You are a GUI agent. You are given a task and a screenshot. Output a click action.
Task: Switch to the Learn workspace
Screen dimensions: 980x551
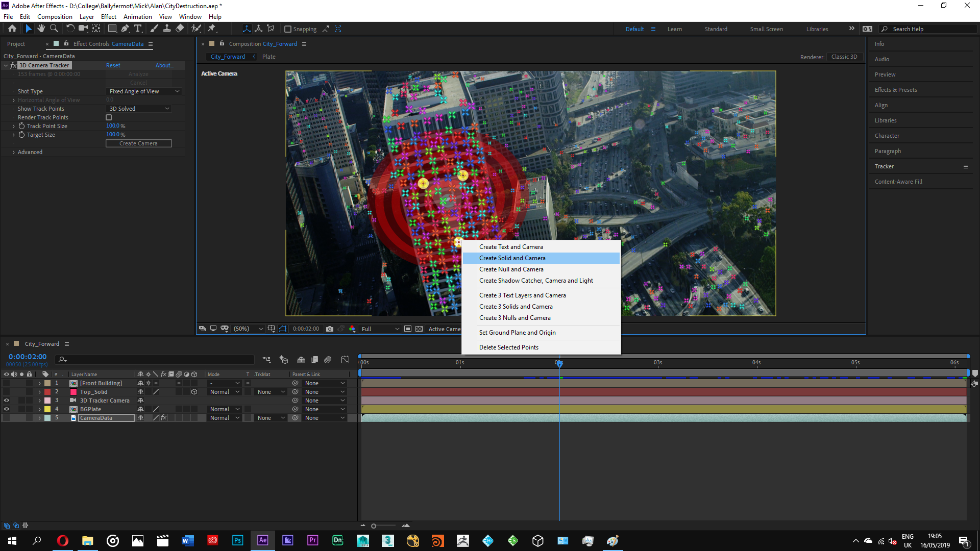pos(674,29)
